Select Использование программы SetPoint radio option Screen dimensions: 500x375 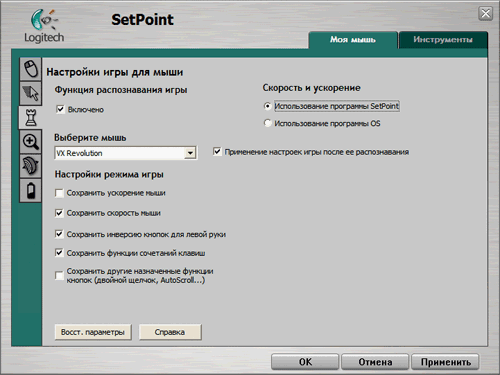click(x=267, y=106)
